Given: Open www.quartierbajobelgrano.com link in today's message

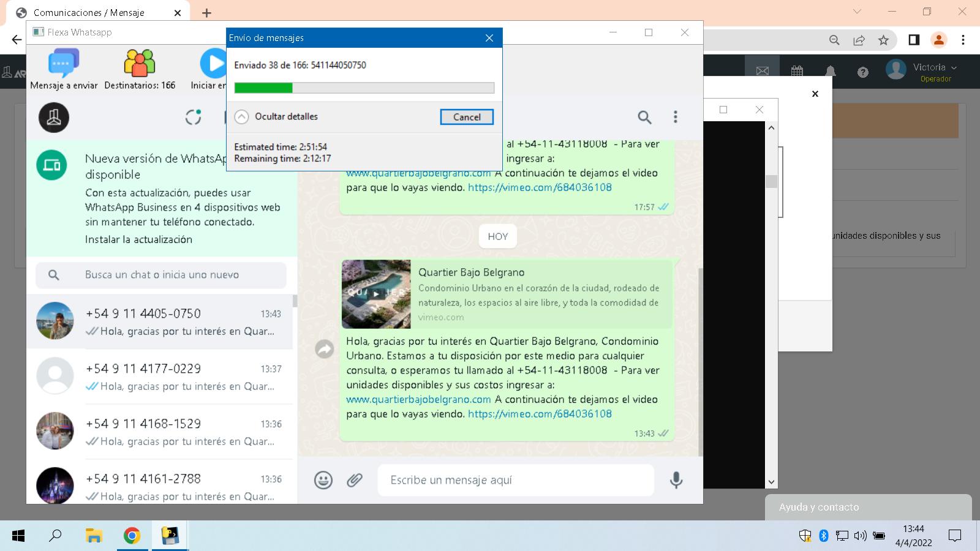Looking at the screenshot, I should (418, 399).
